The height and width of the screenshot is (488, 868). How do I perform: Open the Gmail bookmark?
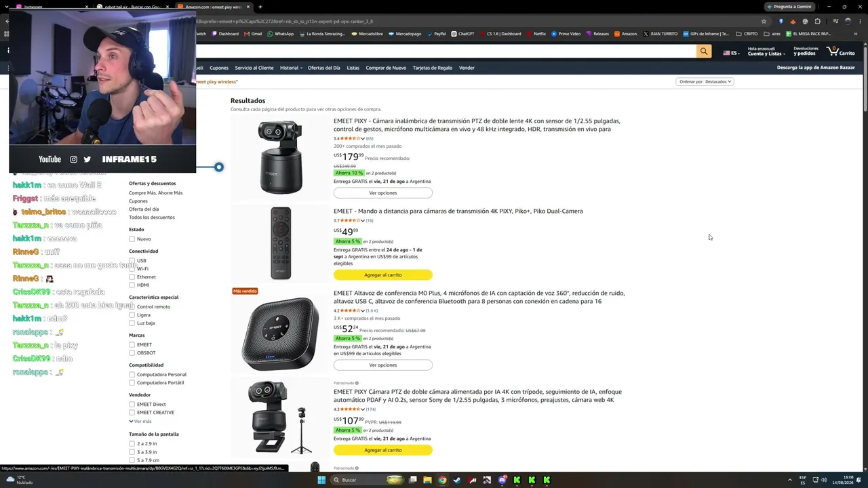[253, 34]
